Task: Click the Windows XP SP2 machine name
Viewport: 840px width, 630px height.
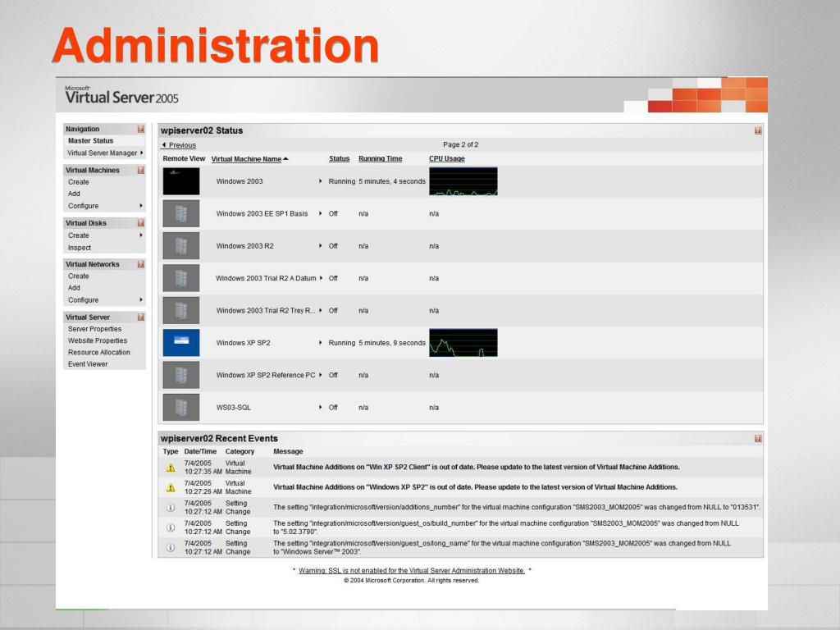Action: (x=243, y=343)
